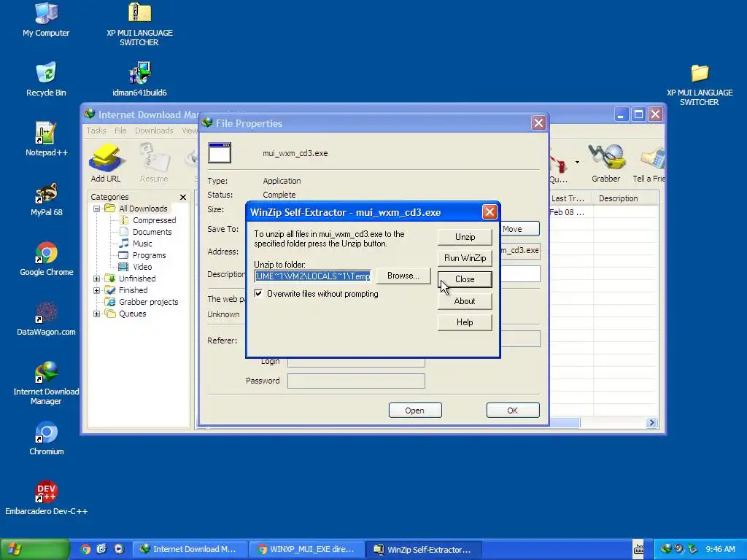Viewport: 747px width, 560px height.
Task: Click the Internet Explorer quick launch icon
Action: click(102, 549)
